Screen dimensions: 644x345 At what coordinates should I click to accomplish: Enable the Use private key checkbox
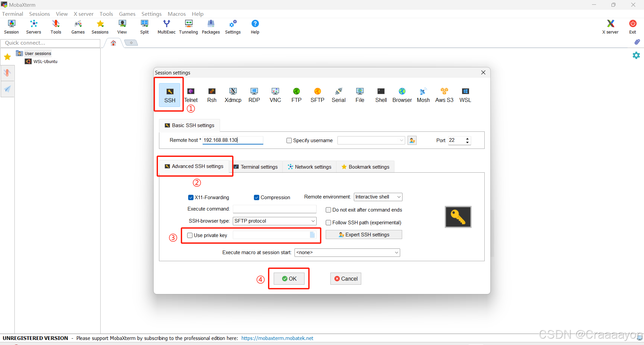190,235
